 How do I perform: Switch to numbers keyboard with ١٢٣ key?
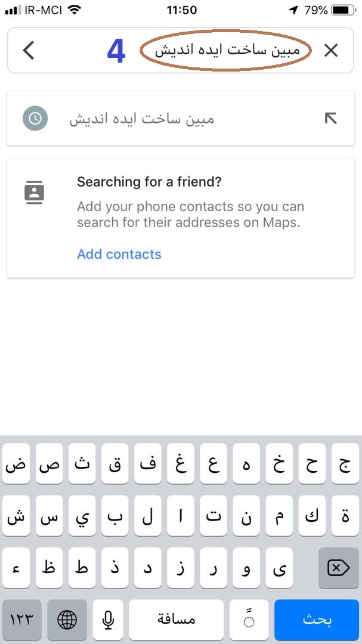pyautogui.click(x=22, y=620)
